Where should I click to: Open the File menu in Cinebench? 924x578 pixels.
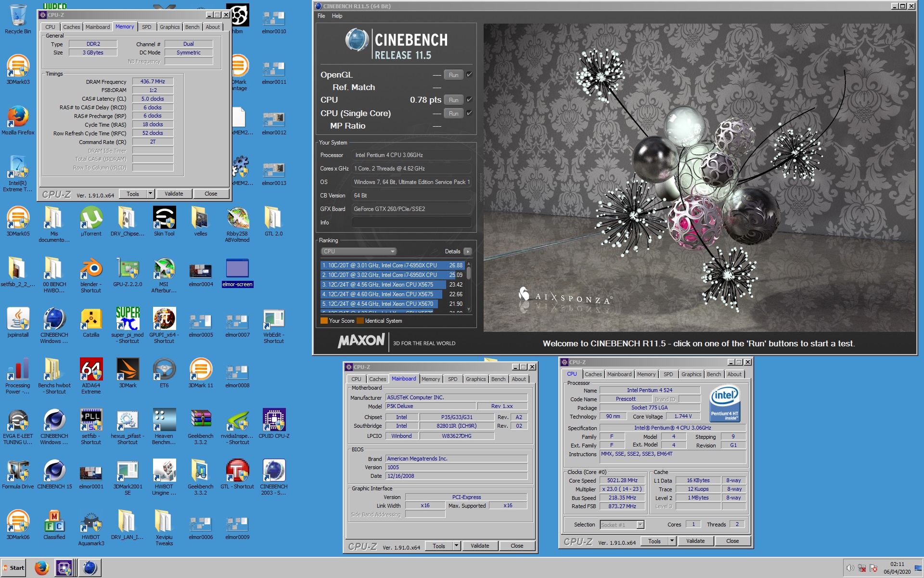321,16
